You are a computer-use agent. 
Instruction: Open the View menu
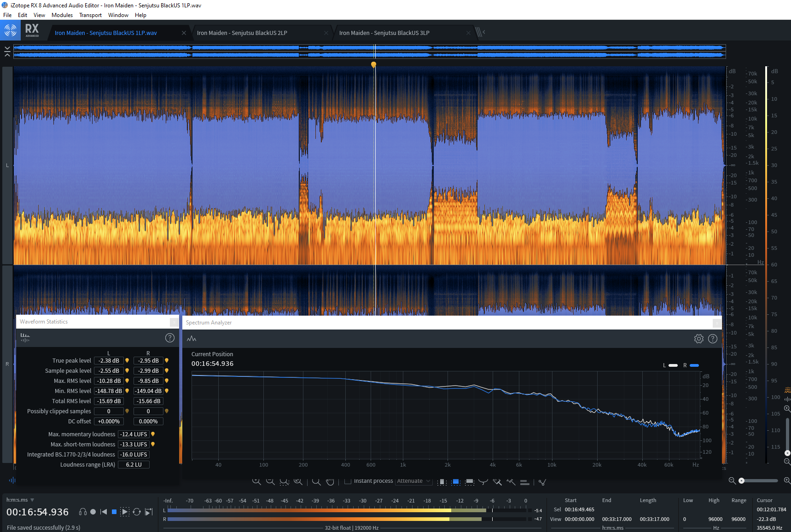pyautogui.click(x=39, y=15)
